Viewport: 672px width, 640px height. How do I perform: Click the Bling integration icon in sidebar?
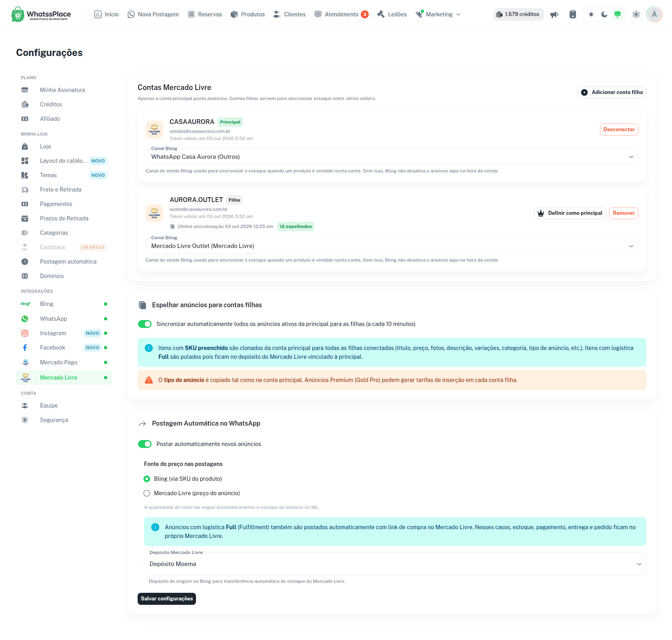[25, 304]
